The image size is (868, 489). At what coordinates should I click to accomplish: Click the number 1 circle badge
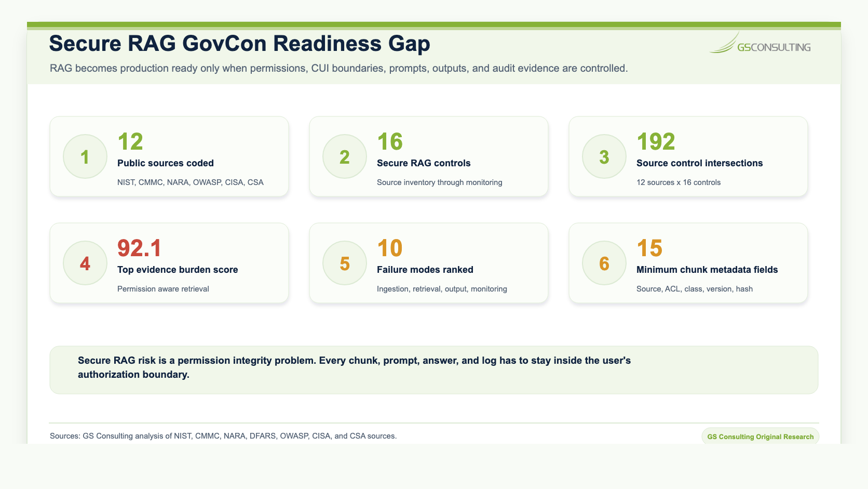coord(85,156)
